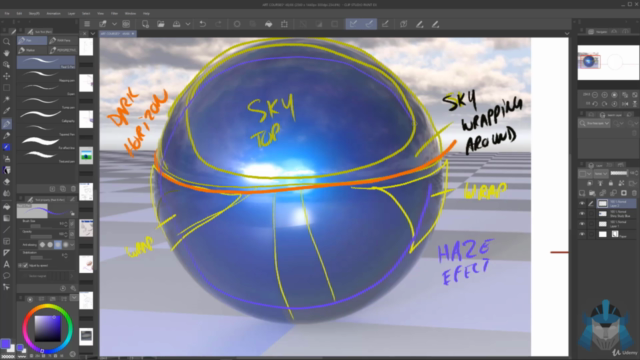This screenshot has height=360, width=640.
Task: Click the Redo arrow in the toolbar
Action: (x=218, y=24)
